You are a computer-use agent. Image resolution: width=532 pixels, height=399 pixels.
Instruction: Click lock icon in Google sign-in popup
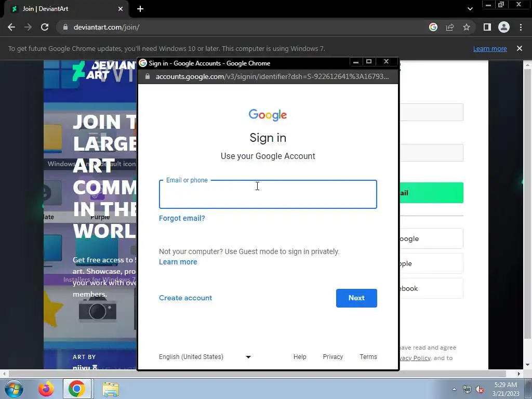[147, 77]
